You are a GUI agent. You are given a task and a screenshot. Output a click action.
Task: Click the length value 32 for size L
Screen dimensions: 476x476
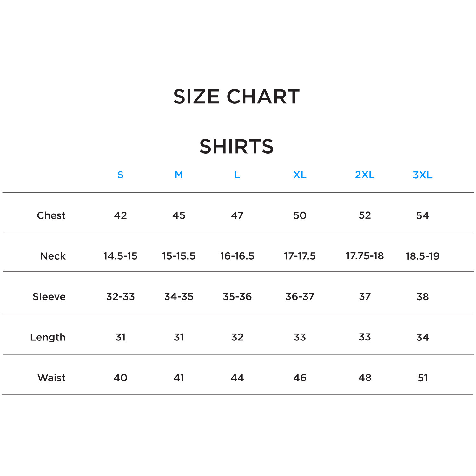pos(237,337)
